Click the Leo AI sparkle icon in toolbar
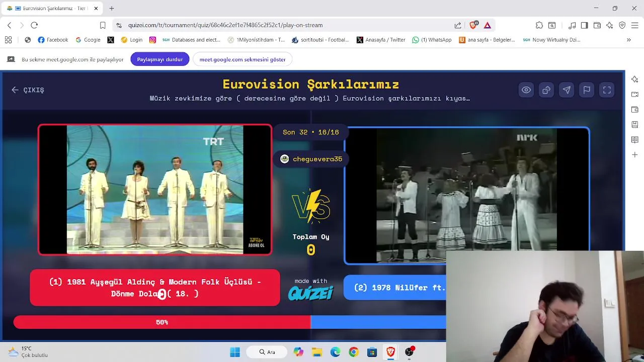 tap(610, 25)
